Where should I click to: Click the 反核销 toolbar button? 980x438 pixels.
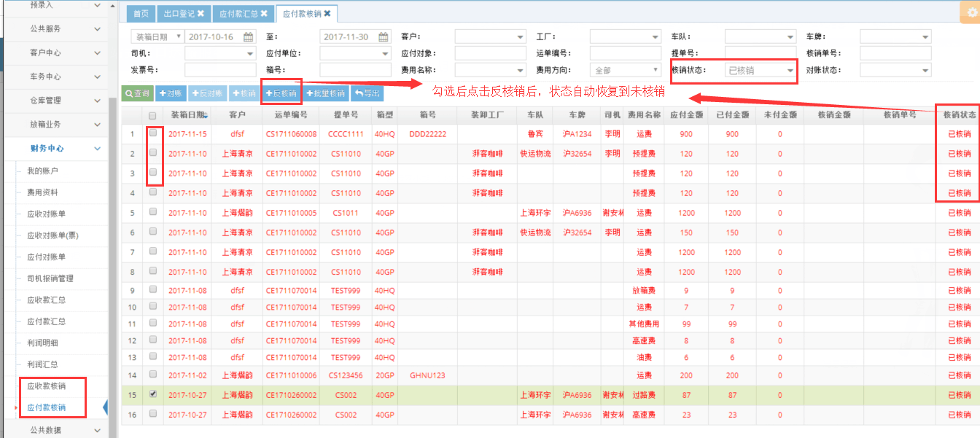281,93
